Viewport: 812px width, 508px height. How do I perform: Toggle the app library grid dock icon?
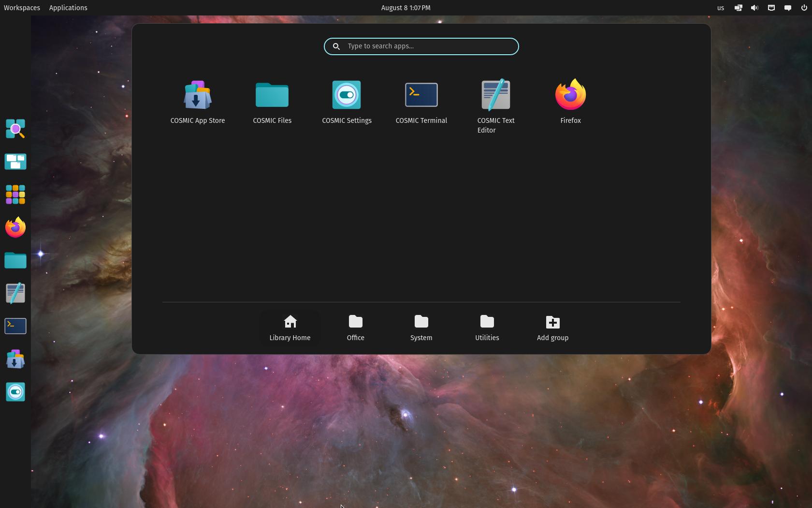pos(15,194)
